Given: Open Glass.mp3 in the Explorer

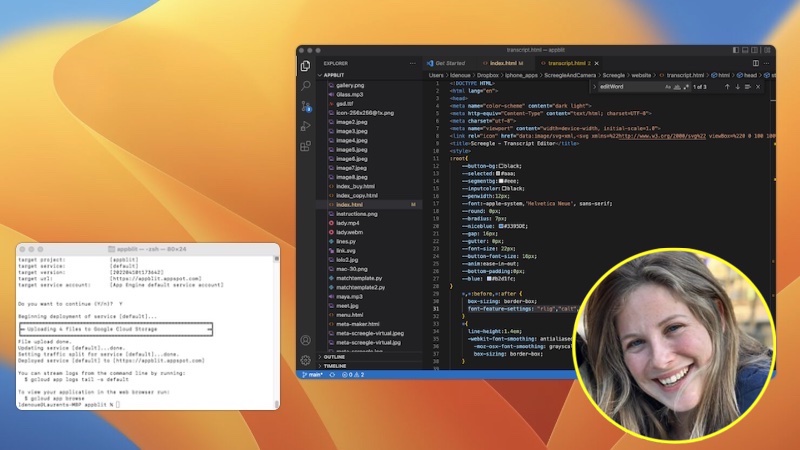Looking at the screenshot, I should [x=349, y=94].
